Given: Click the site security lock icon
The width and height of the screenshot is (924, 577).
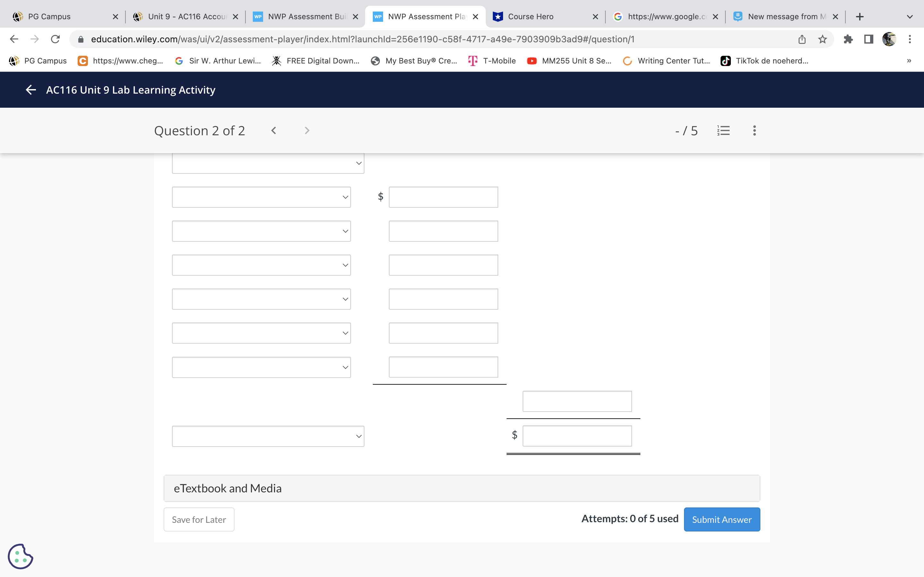Looking at the screenshot, I should [80, 39].
